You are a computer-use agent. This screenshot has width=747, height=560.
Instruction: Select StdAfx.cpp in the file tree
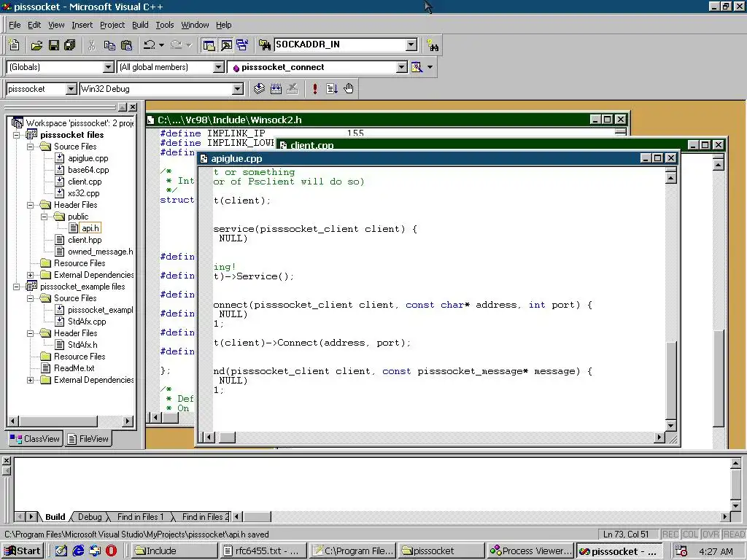[87, 322]
